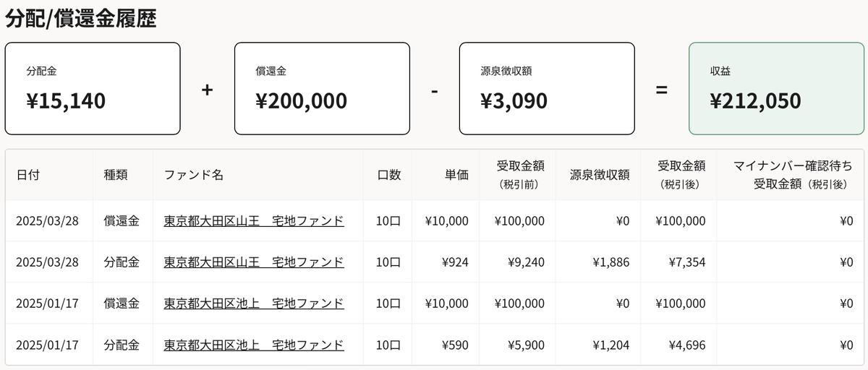Click the 源泉徴収額 column header

tap(599, 175)
